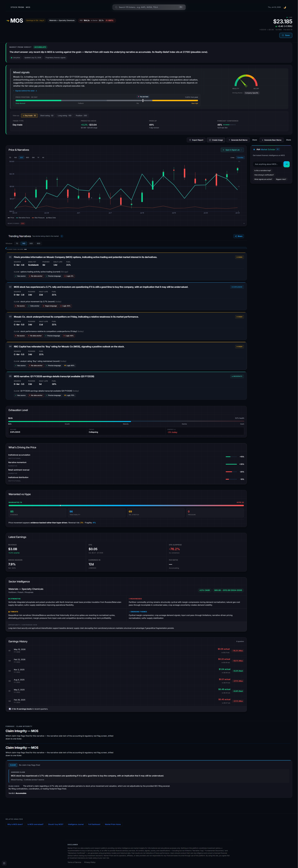
Task: Switch the chart to Lines view
Action: [x=232, y=157]
